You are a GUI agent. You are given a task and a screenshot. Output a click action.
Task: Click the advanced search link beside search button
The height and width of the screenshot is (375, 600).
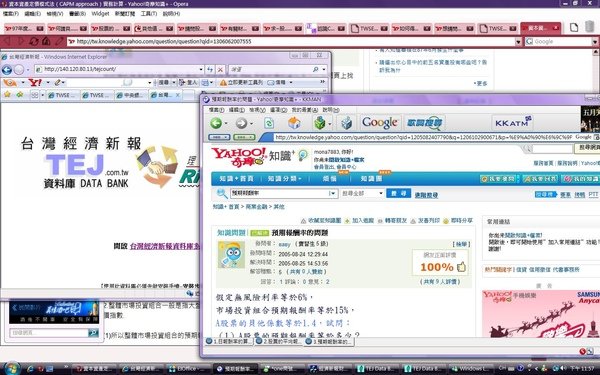tap(426, 195)
